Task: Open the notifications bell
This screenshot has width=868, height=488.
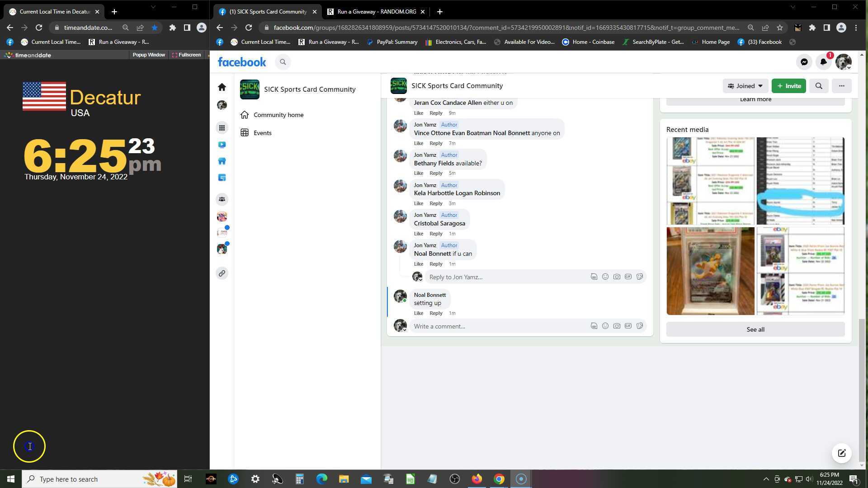Action: (823, 62)
